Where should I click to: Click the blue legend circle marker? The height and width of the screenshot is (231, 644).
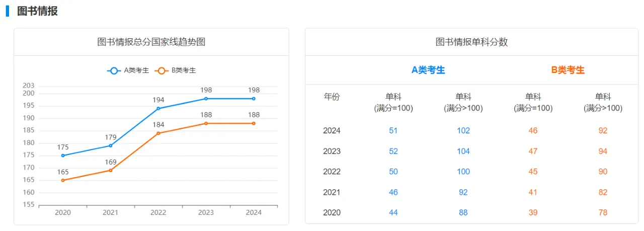pyautogui.click(x=114, y=70)
